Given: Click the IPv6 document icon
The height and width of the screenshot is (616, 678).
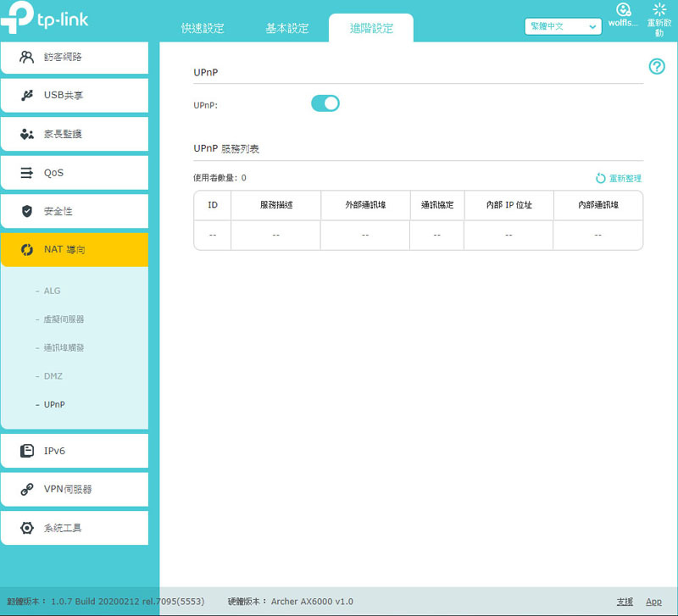Looking at the screenshot, I should coord(27,451).
